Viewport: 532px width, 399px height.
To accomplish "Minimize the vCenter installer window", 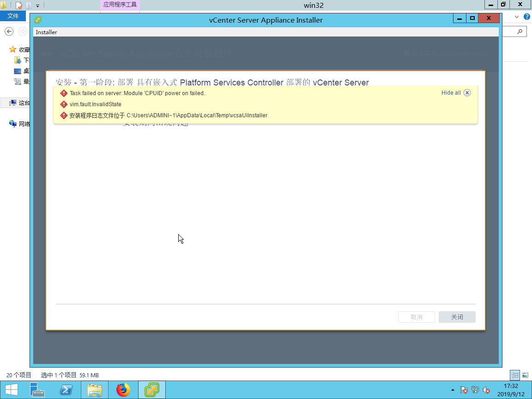I will (459, 18).
